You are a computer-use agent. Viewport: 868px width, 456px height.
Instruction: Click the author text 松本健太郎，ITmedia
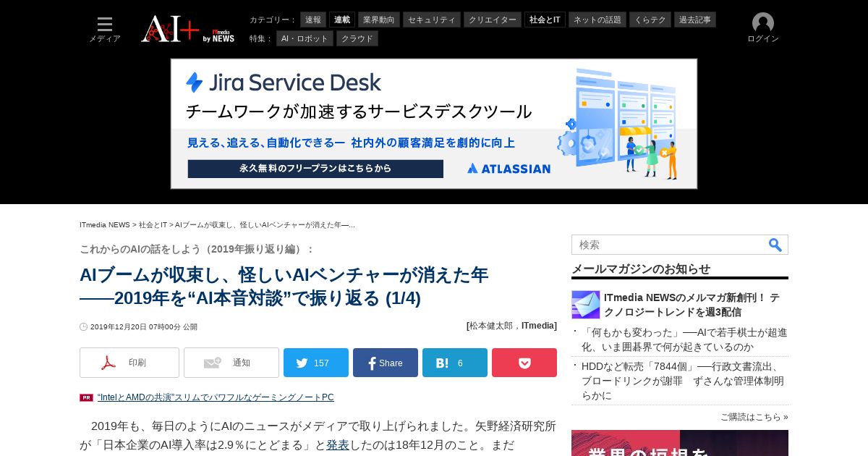point(511,326)
